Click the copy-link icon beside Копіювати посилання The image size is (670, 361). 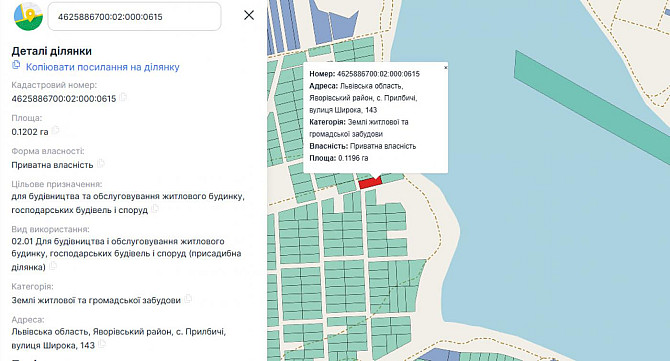click(16, 65)
